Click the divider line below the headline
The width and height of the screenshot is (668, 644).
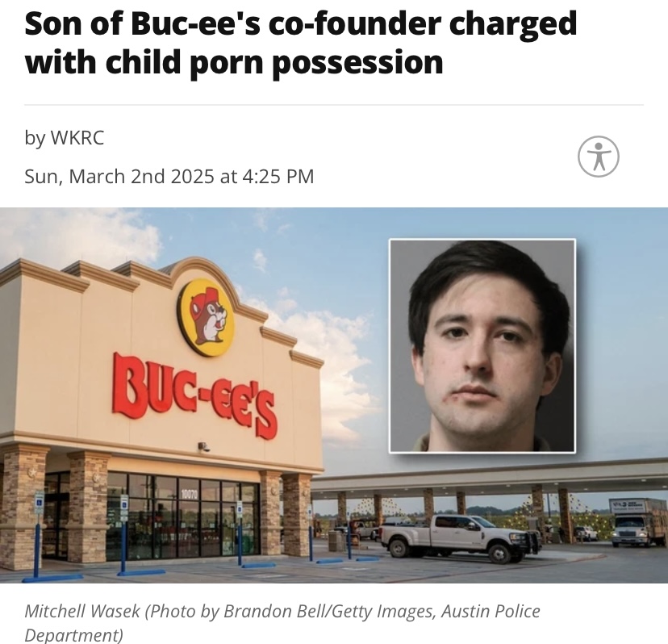coord(333,104)
